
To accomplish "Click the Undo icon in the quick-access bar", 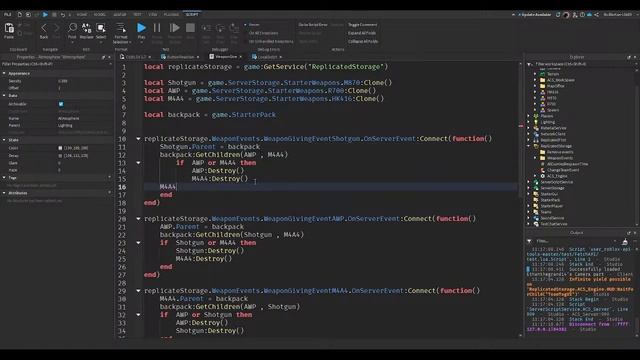I will pyautogui.click(x=63, y=15).
